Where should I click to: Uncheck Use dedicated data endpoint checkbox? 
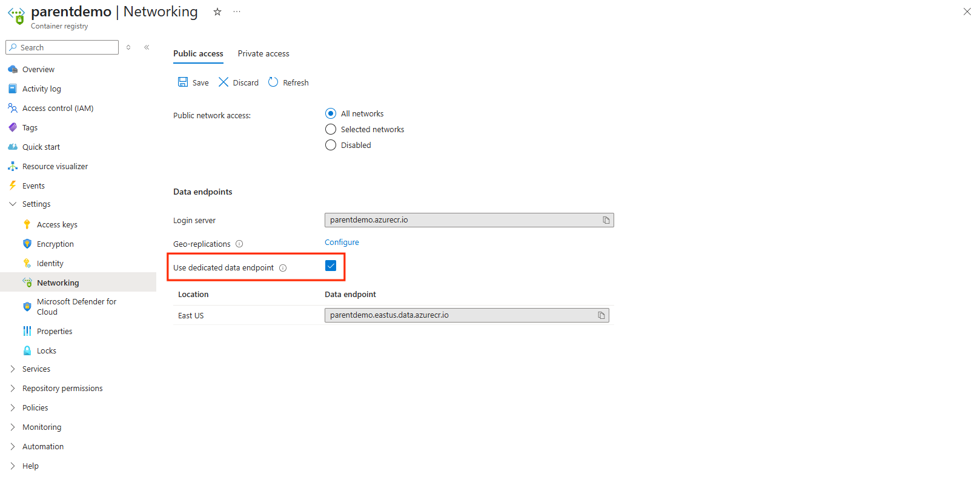[x=331, y=266]
